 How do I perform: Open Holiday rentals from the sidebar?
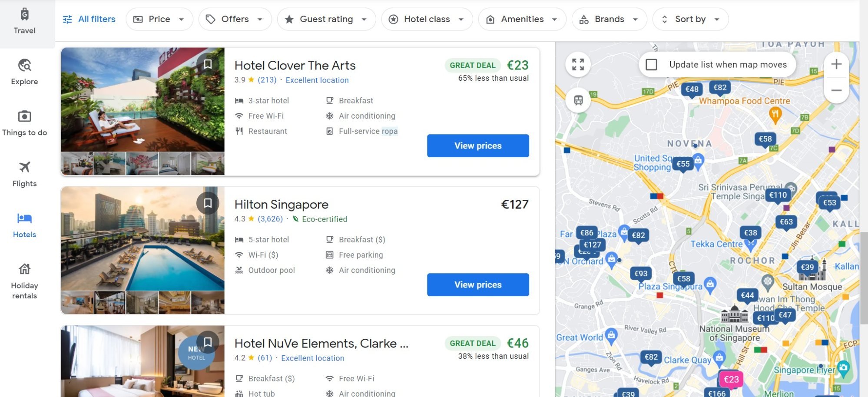point(24,277)
